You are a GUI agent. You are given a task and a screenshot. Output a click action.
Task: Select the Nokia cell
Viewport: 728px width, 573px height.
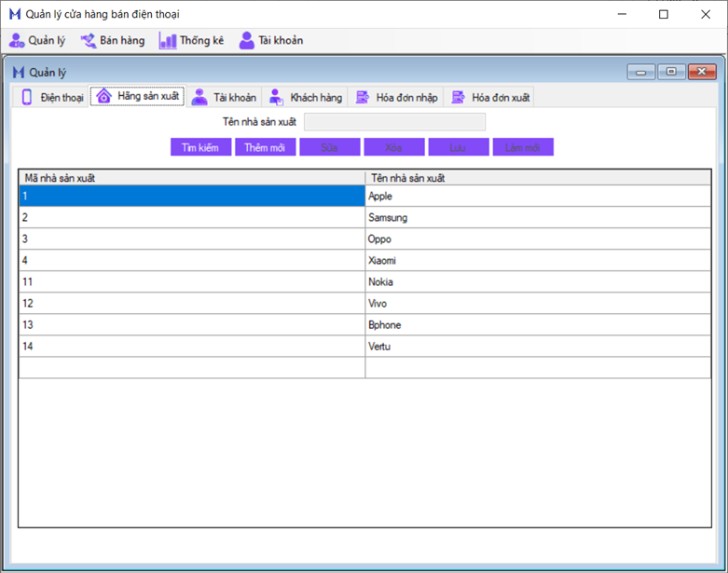pyautogui.click(x=538, y=281)
